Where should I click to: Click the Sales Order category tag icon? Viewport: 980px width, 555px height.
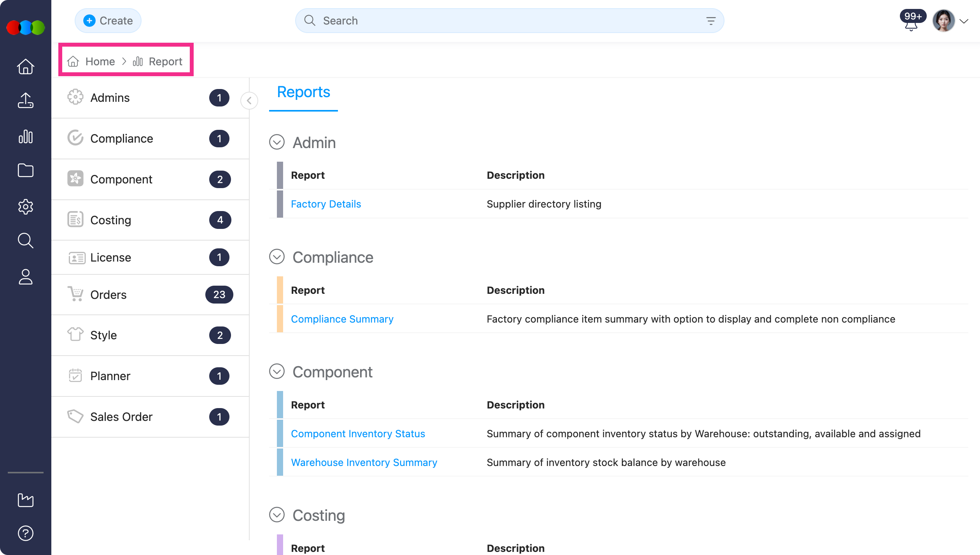point(75,416)
